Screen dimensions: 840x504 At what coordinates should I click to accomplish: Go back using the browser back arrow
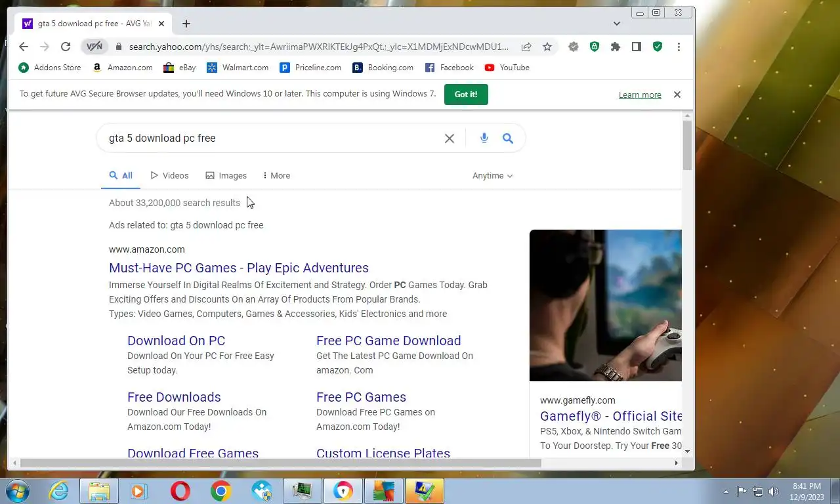[x=24, y=47]
